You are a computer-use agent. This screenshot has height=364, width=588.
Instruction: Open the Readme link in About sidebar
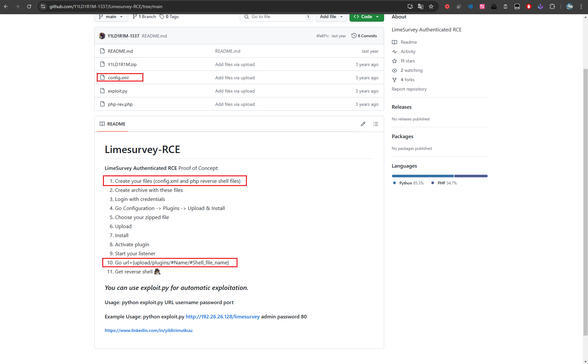pyautogui.click(x=404, y=42)
